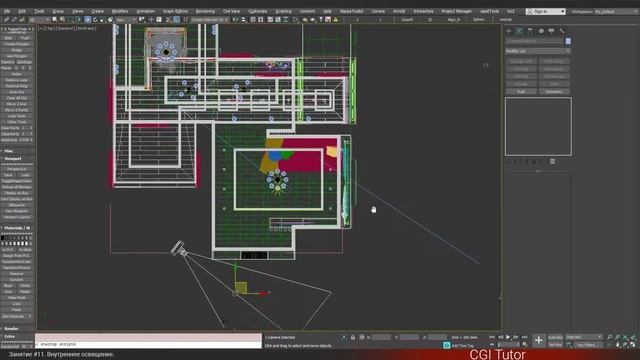Collapse the Materials rollout in left panel

pyautogui.click(x=17, y=228)
